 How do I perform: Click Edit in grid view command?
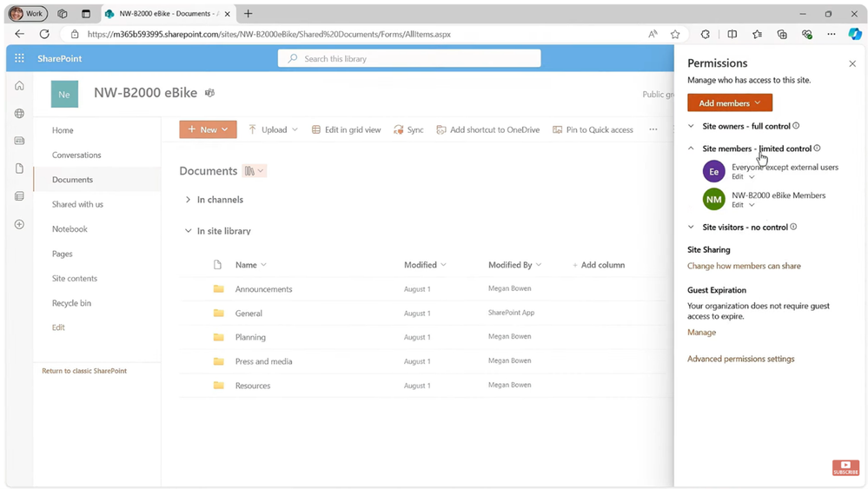[347, 129]
